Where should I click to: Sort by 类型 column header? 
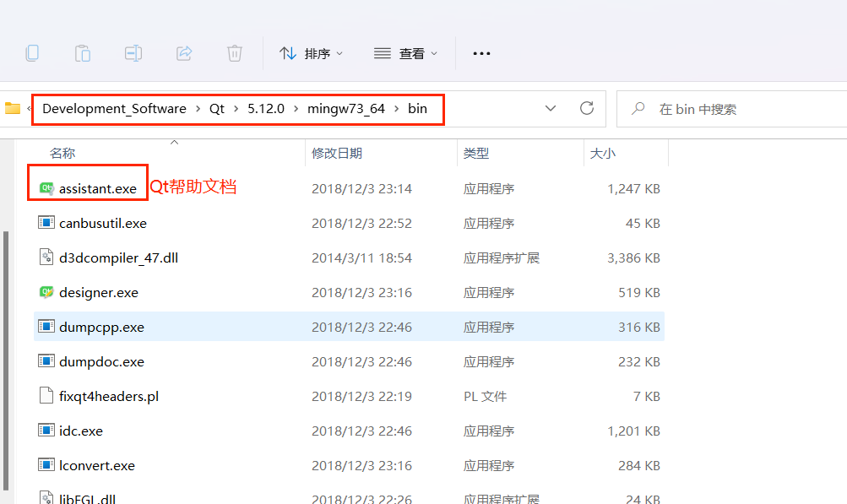click(x=476, y=153)
